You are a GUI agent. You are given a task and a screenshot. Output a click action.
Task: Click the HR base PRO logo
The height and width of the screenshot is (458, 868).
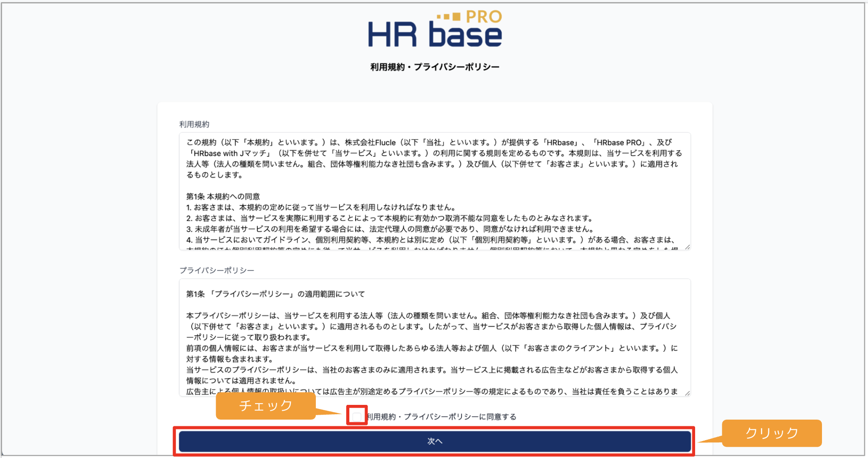435,29
